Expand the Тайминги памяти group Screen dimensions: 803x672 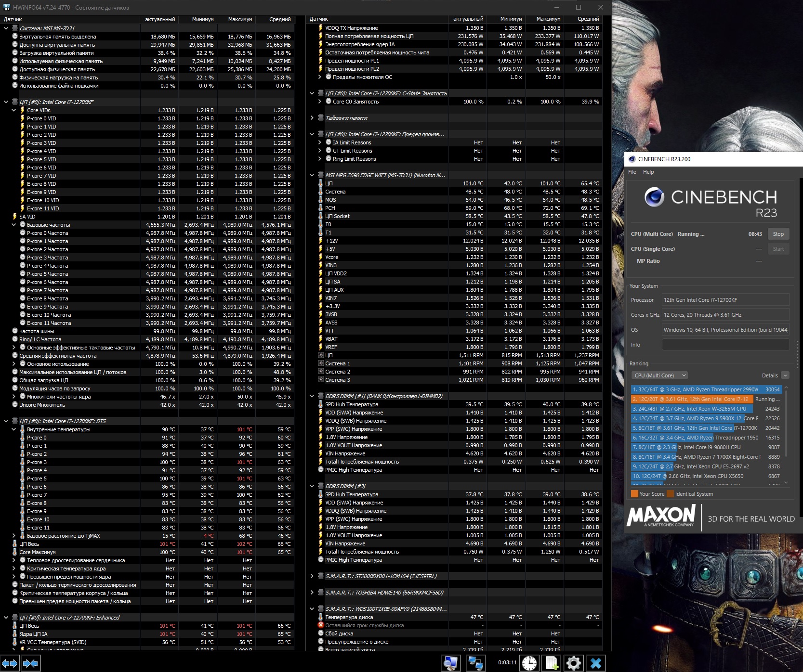pyautogui.click(x=312, y=118)
